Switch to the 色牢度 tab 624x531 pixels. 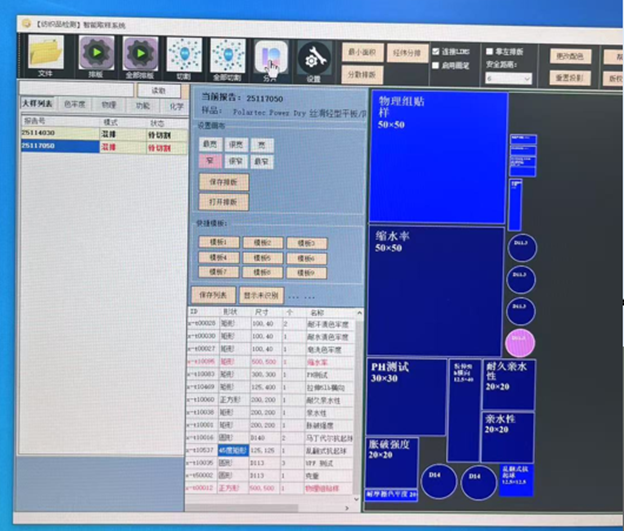[x=74, y=104]
